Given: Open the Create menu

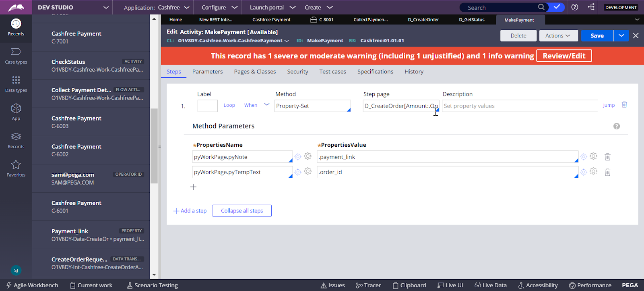Looking at the screenshot, I should pos(319,7).
